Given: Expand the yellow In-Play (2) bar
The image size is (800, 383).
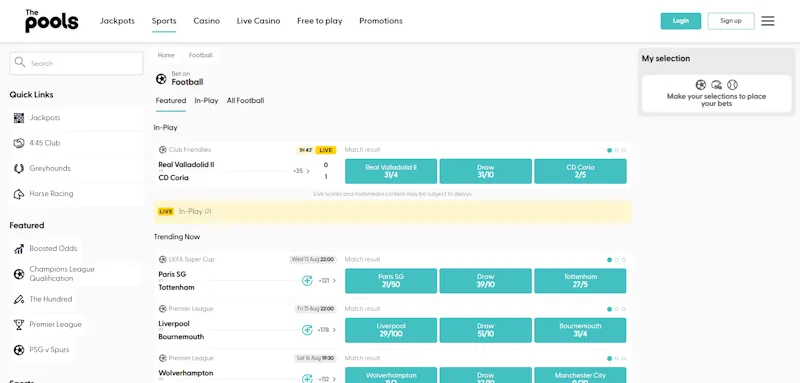Looking at the screenshot, I should tap(393, 212).
